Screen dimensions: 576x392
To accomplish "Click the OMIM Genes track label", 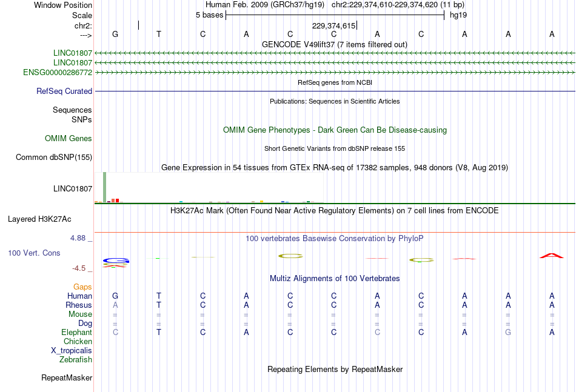I will [x=69, y=138].
